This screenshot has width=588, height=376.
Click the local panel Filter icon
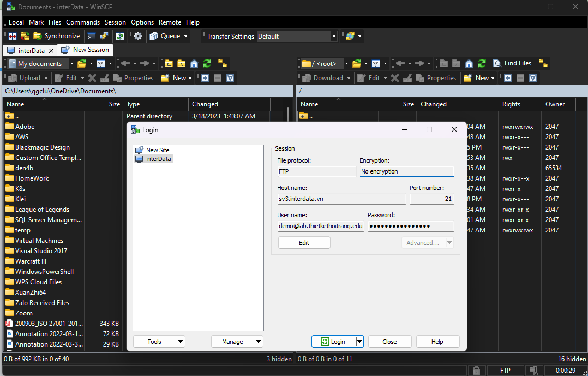[100, 64]
